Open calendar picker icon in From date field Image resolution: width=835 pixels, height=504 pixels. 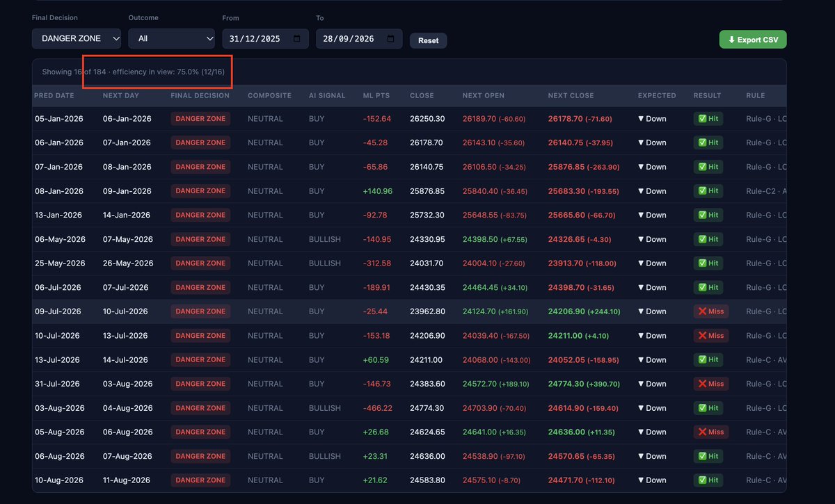tap(298, 39)
